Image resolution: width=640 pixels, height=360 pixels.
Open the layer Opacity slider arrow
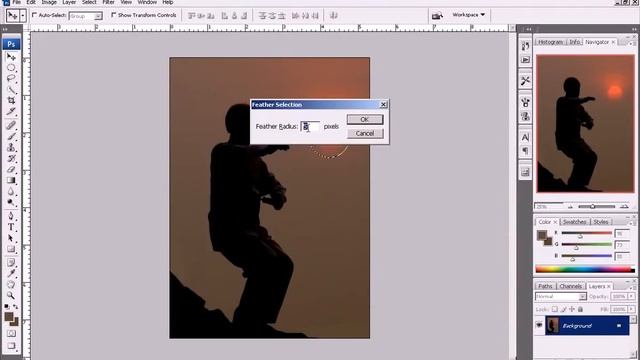pyautogui.click(x=631, y=296)
